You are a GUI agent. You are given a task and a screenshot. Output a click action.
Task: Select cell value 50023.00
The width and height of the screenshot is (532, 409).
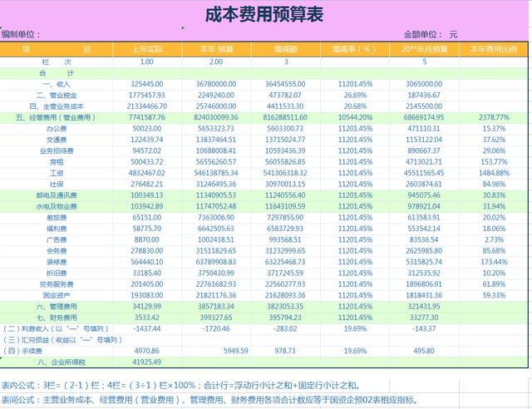[x=147, y=129]
